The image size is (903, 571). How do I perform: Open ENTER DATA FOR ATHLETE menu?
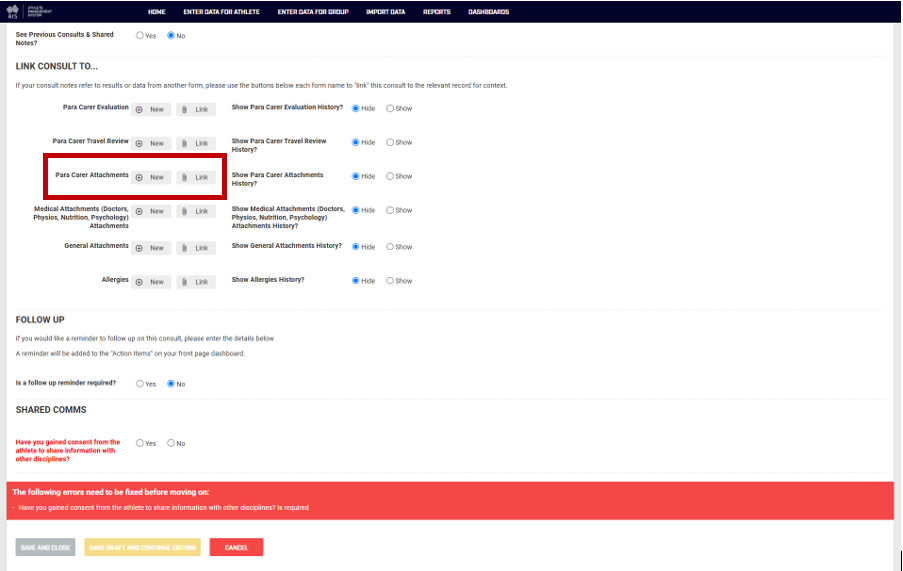point(222,12)
